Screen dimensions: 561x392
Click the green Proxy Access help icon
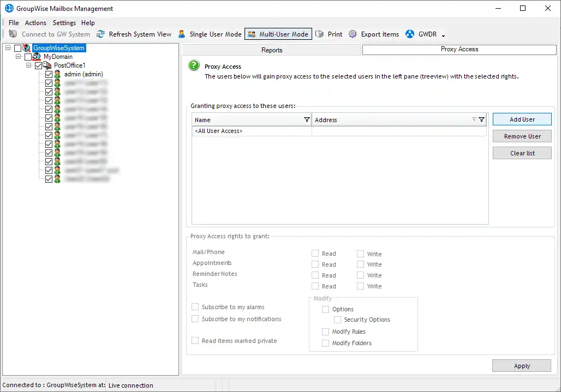pos(194,66)
